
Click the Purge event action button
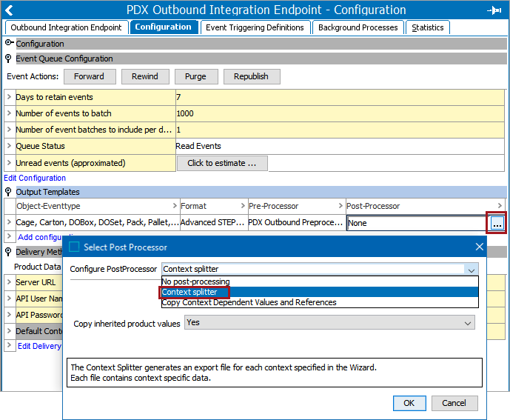[196, 76]
